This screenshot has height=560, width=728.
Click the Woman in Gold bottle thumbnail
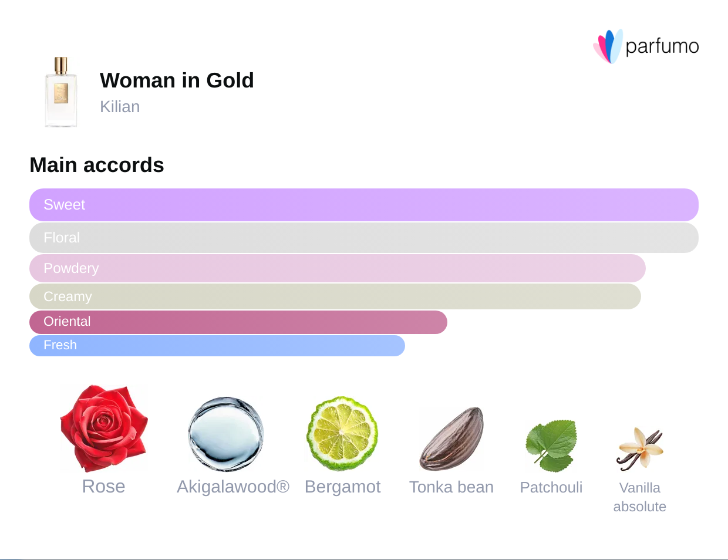[x=61, y=92]
